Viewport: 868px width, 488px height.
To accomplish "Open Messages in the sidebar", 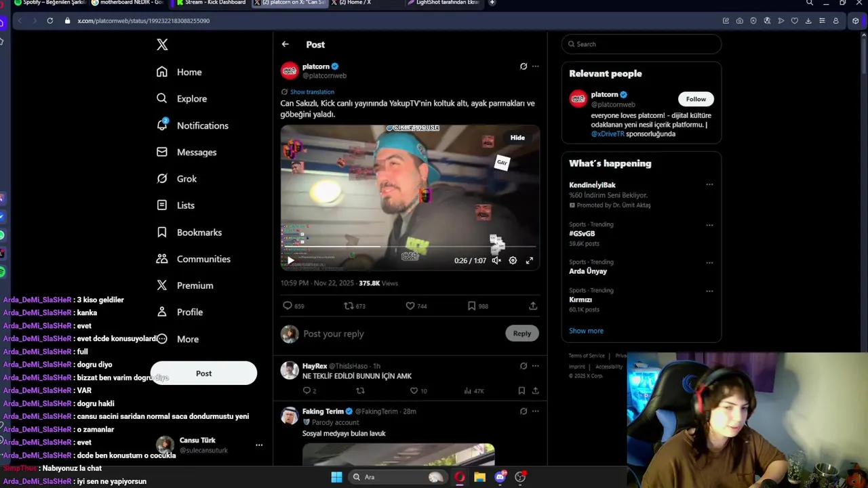I will click(186, 152).
